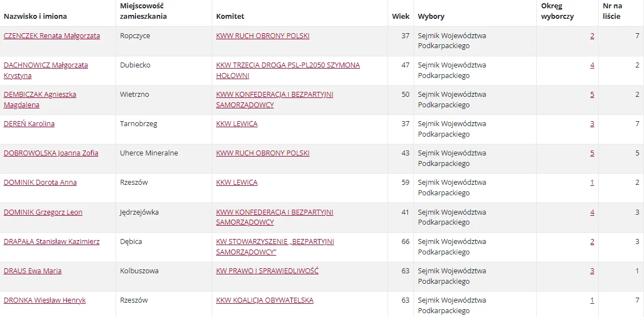Open KKW LEWICA link in DEREŃ row
The width and height of the screenshot is (644, 317).
pos(237,124)
